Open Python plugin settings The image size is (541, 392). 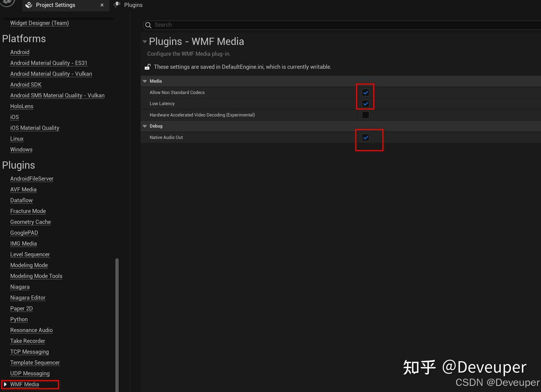pos(19,319)
